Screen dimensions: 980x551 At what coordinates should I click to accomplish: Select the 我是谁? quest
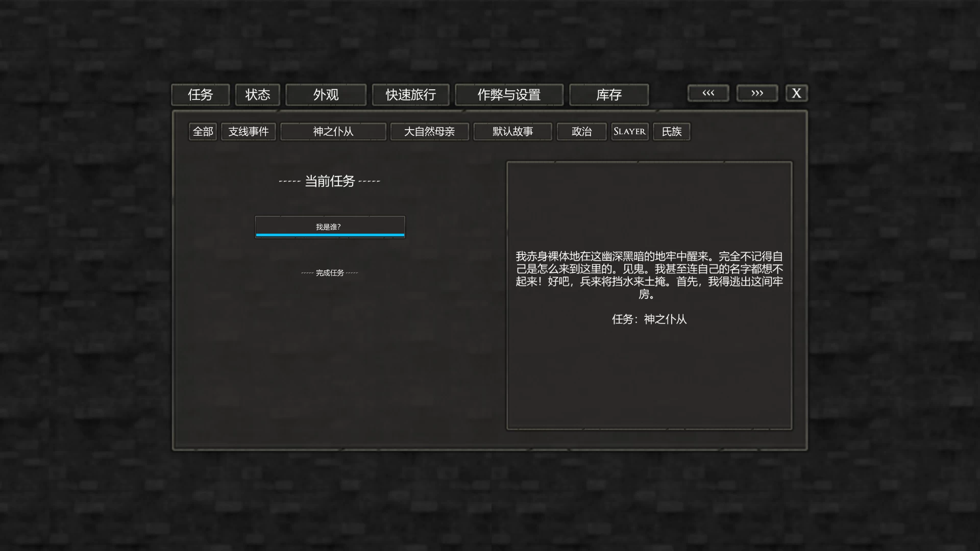tap(329, 226)
